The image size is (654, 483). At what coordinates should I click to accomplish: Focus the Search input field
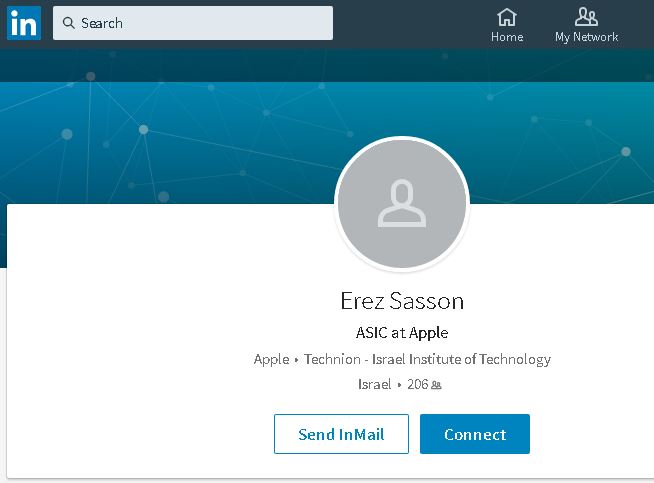point(200,23)
